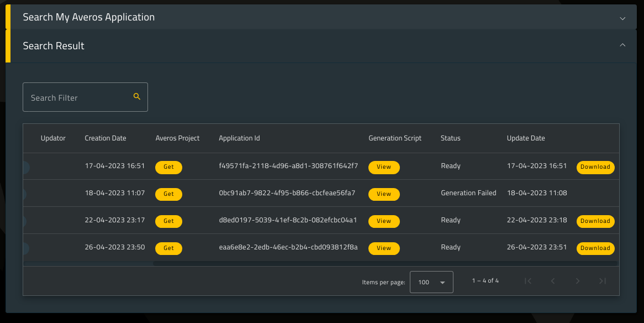
Task: View generation script for application d8ed0197
Action: pyautogui.click(x=384, y=221)
